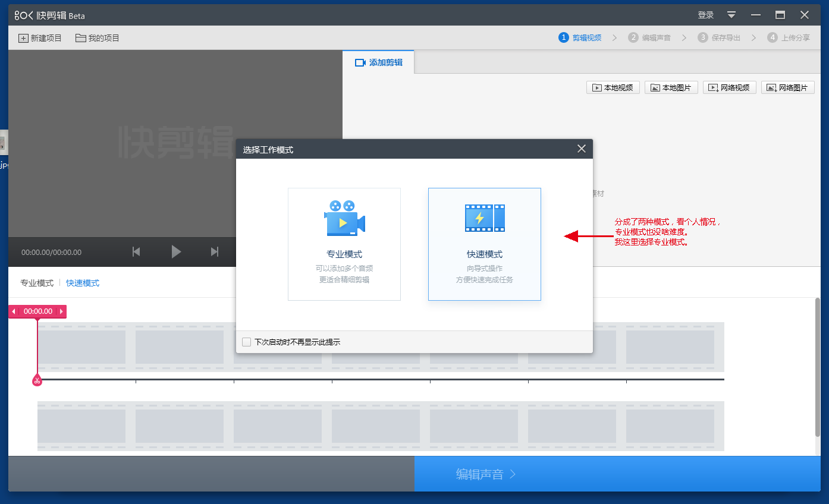
Task: Open 我的项目 folder
Action: pos(98,38)
